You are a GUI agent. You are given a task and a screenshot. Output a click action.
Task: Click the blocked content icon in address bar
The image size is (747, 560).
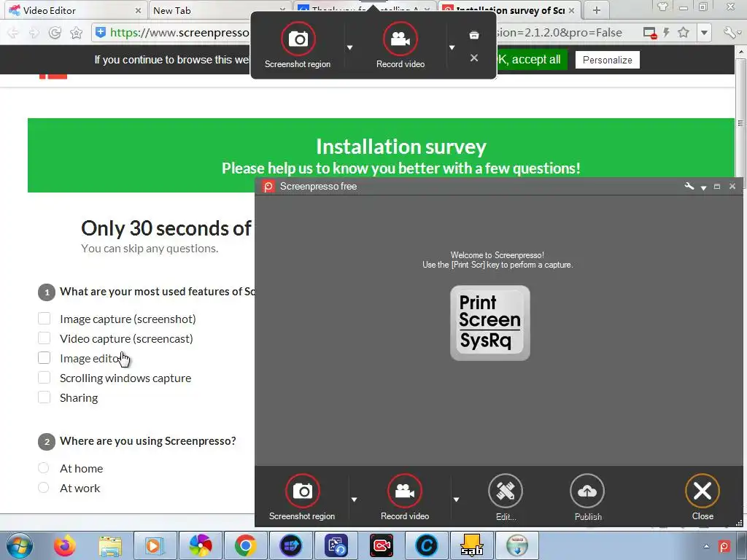[650, 33]
